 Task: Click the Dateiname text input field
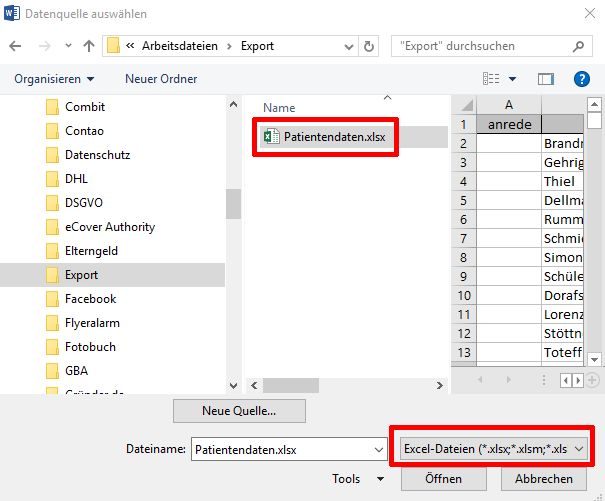pyautogui.click(x=280, y=450)
